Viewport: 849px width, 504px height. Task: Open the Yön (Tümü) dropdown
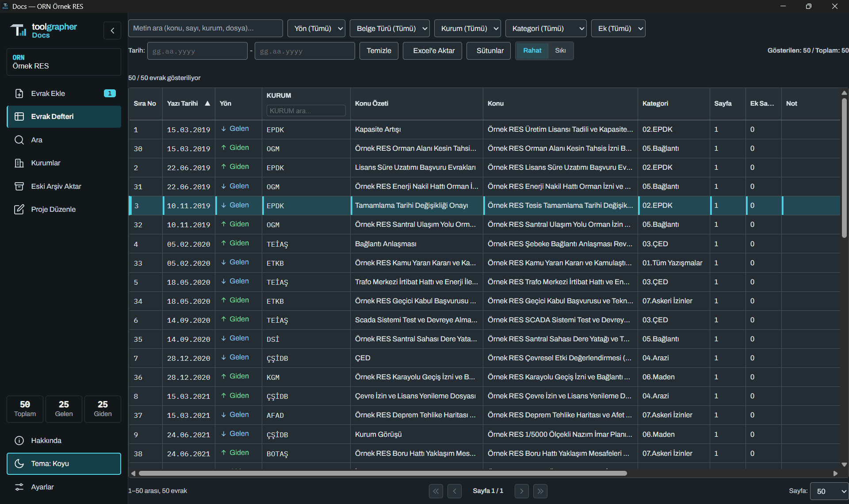(317, 28)
